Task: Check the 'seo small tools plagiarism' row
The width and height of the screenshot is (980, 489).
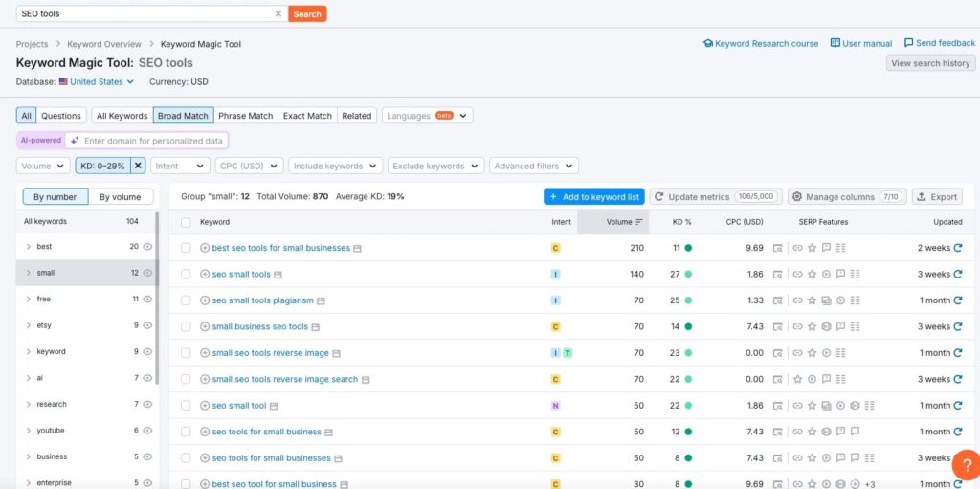Action: tap(186, 300)
